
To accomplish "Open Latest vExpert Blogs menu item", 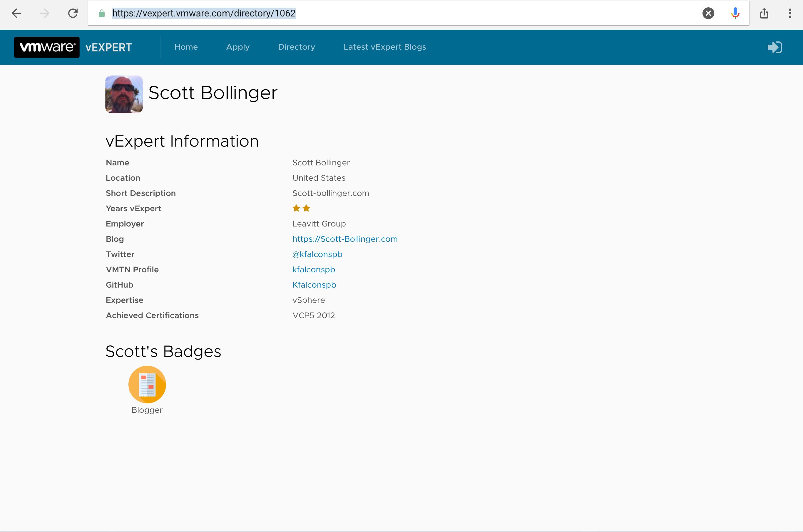I will [x=384, y=47].
